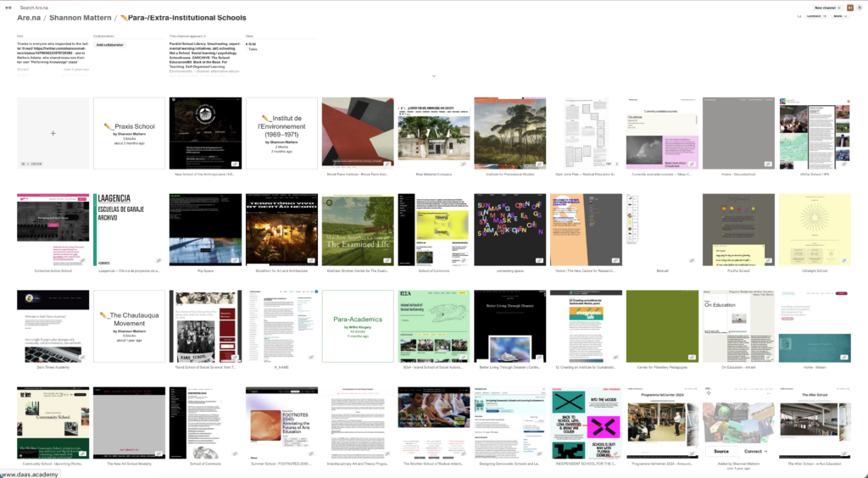The width and height of the screenshot is (868, 478).
Task: Click link icon on Rip Space thumbnail
Action: [x=235, y=260]
